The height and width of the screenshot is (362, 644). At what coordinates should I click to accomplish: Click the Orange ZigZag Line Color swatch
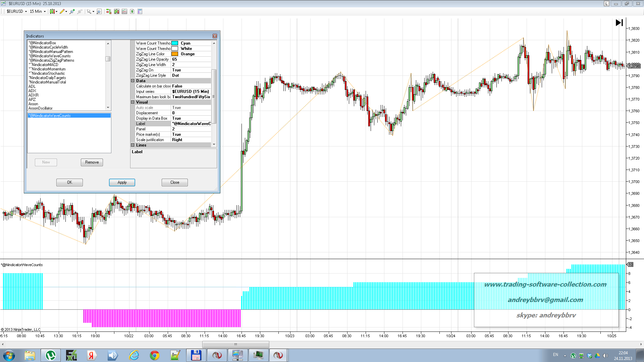pos(175,54)
